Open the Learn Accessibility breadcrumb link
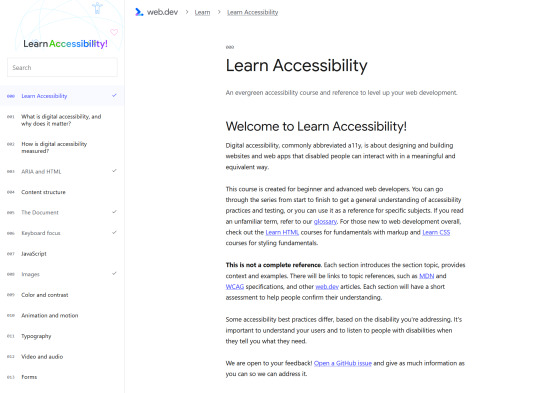 252,12
